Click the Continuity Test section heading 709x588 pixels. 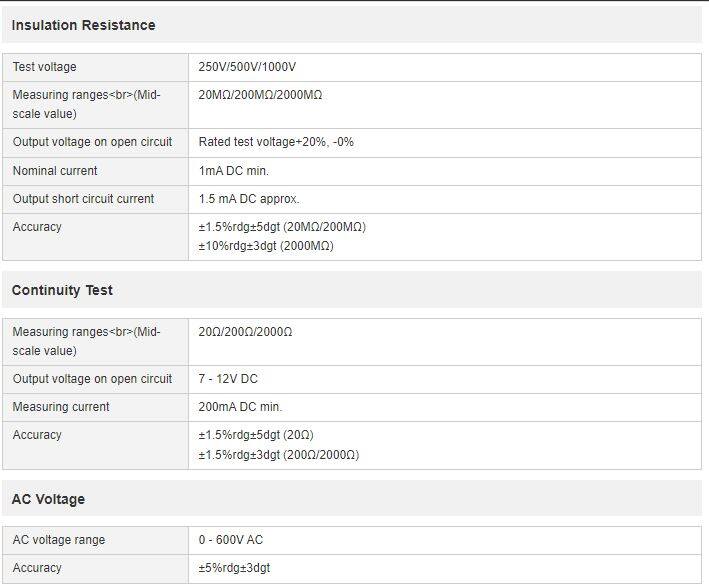tap(62, 290)
